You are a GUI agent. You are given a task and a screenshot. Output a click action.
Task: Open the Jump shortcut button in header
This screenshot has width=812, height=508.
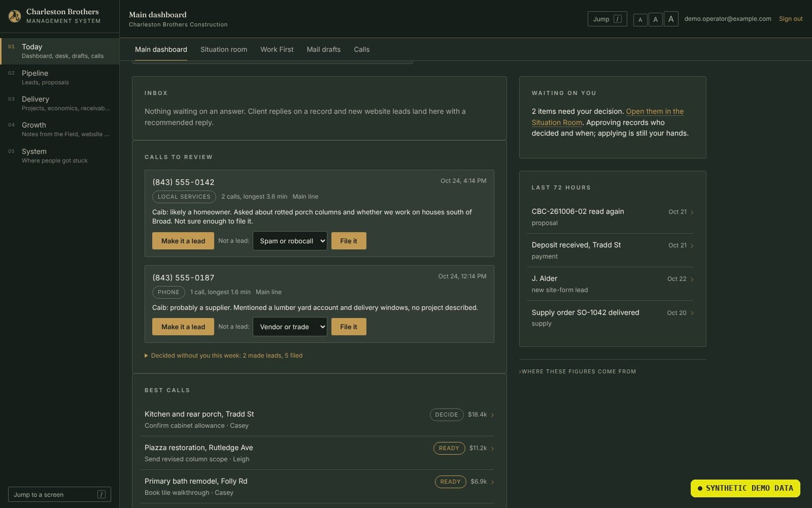click(x=607, y=19)
